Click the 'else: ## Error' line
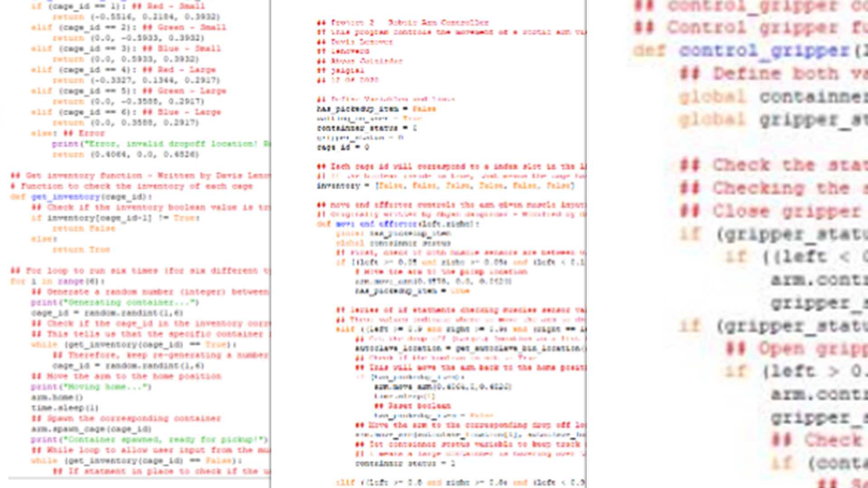 [68, 133]
